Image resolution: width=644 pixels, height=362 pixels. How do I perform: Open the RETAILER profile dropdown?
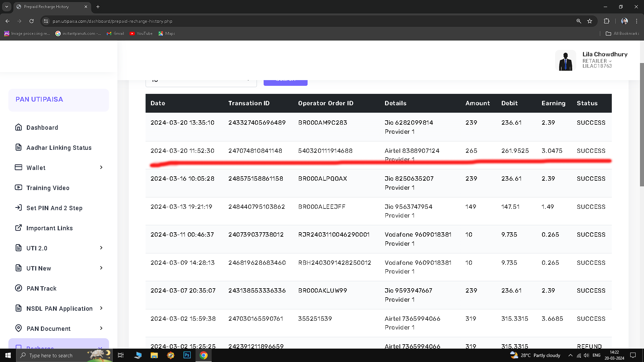(597, 61)
